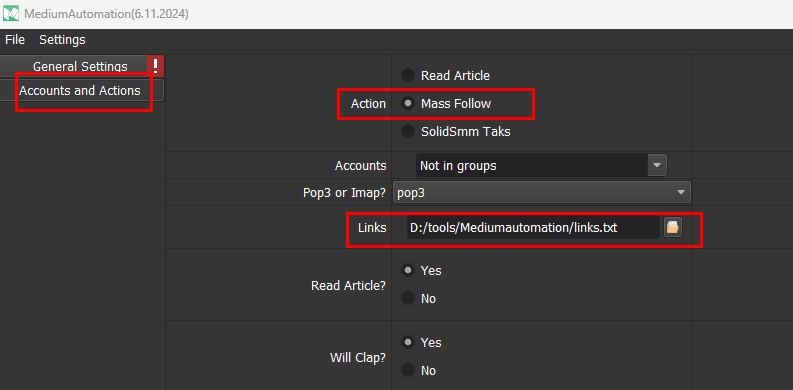The height and width of the screenshot is (390, 793).
Task: Open the Settings menu
Action: pyautogui.click(x=62, y=39)
